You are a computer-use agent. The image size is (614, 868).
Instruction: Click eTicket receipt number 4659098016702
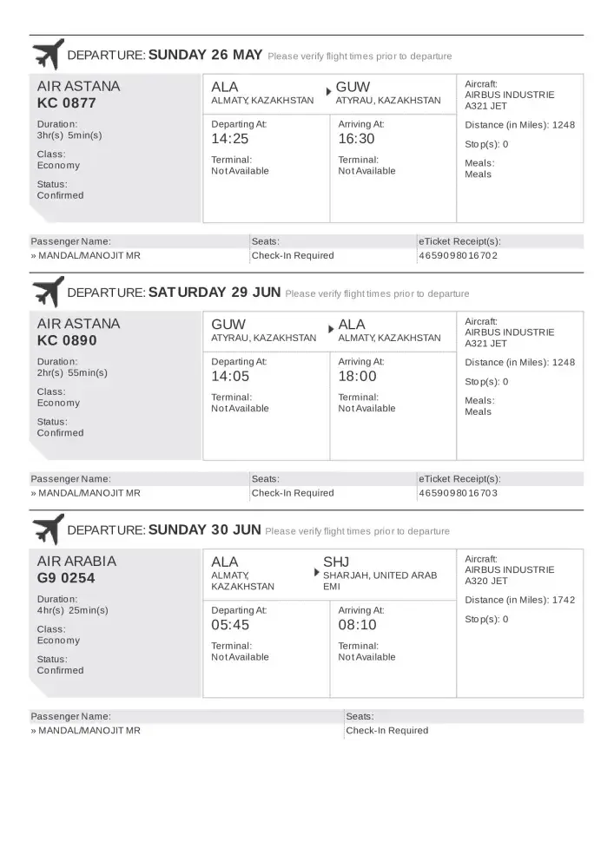458,256
